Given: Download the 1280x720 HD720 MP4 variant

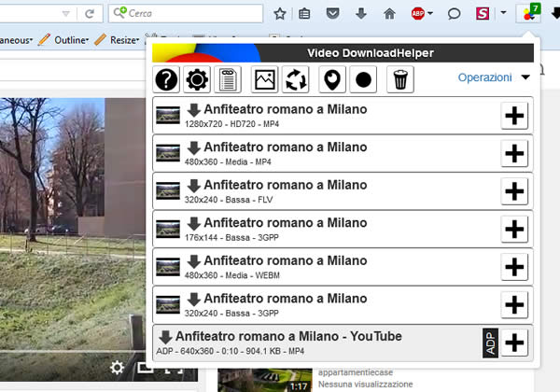Looking at the screenshot, I should click(x=194, y=110).
